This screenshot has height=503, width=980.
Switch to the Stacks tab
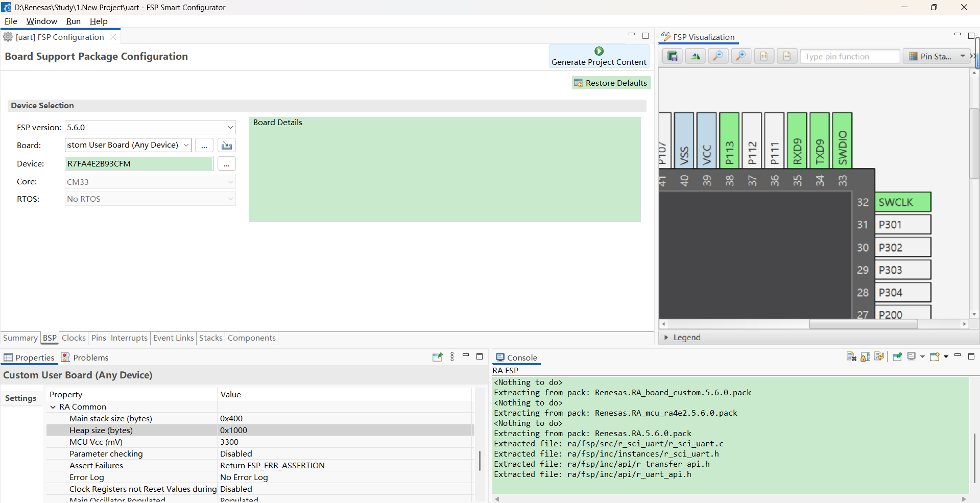point(210,338)
